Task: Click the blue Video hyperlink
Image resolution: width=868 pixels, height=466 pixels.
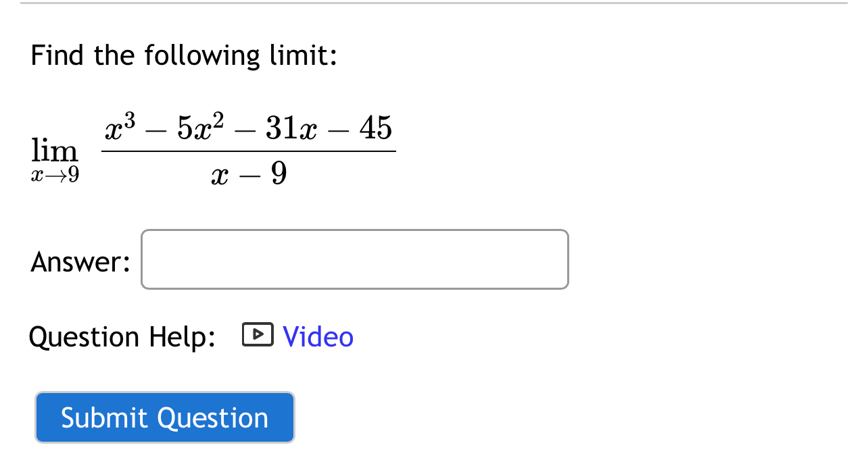Action: pos(318,336)
